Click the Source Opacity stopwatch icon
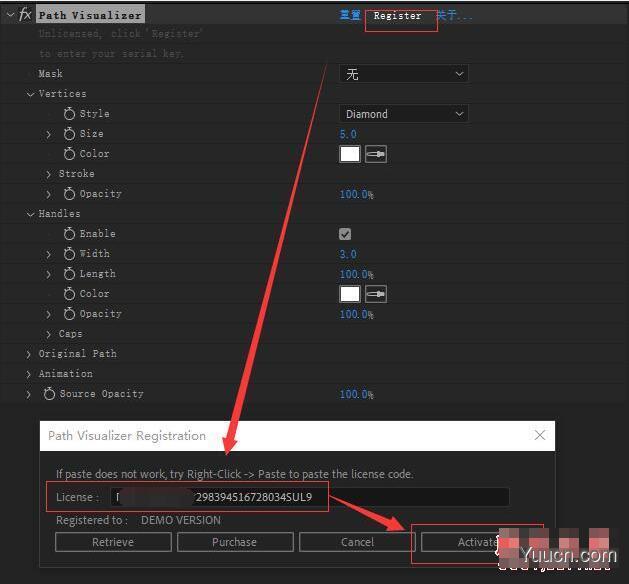The width and height of the screenshot is (629, 584). click(49, 393)
